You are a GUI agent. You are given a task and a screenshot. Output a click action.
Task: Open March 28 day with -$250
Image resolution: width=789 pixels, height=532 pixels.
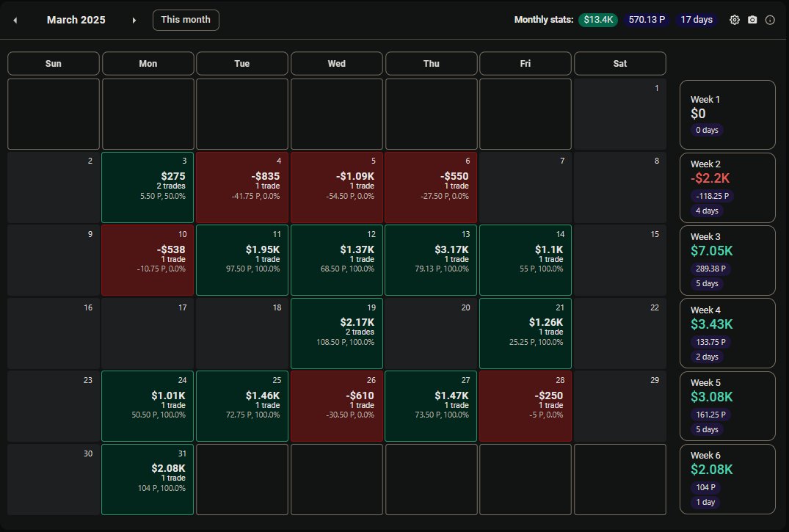(526, 407)
